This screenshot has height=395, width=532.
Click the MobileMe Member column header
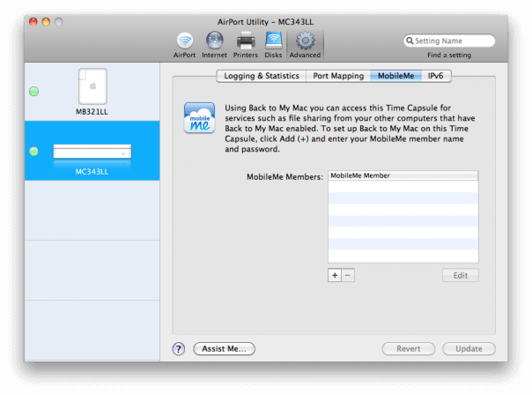pyautogui.click(x=403, y=175)
